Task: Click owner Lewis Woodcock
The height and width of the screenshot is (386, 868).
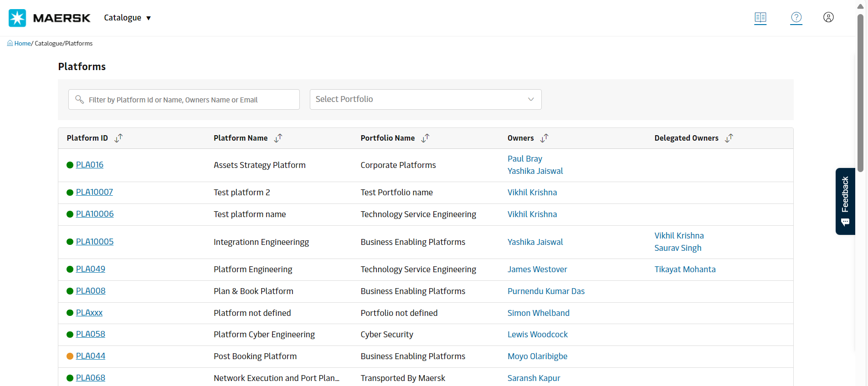Action: (538, 335)
